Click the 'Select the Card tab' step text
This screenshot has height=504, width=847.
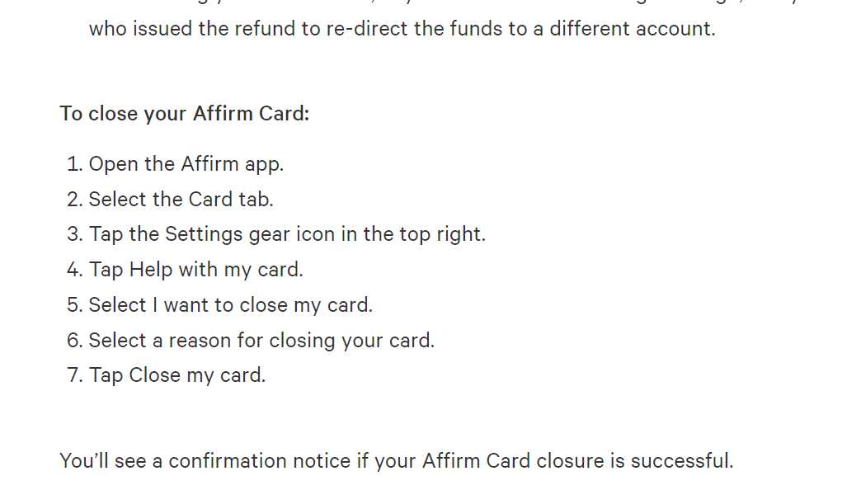point(181,200)
